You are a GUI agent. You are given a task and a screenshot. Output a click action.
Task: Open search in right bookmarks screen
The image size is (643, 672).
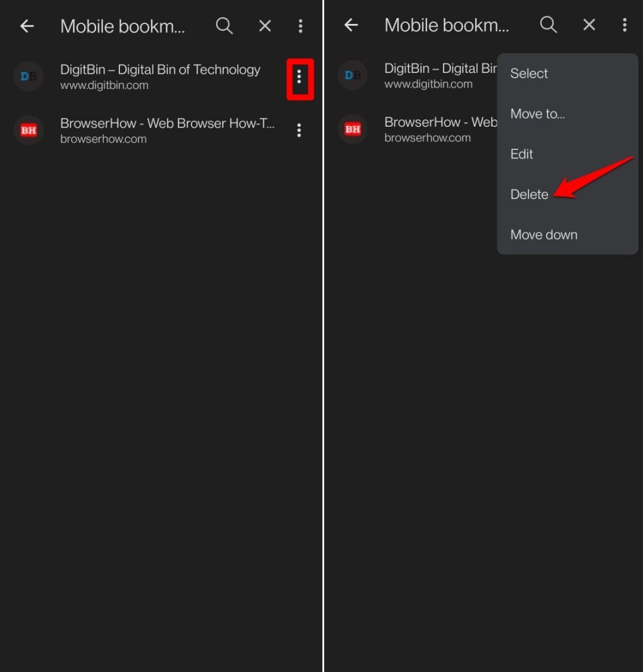(548, 25)
